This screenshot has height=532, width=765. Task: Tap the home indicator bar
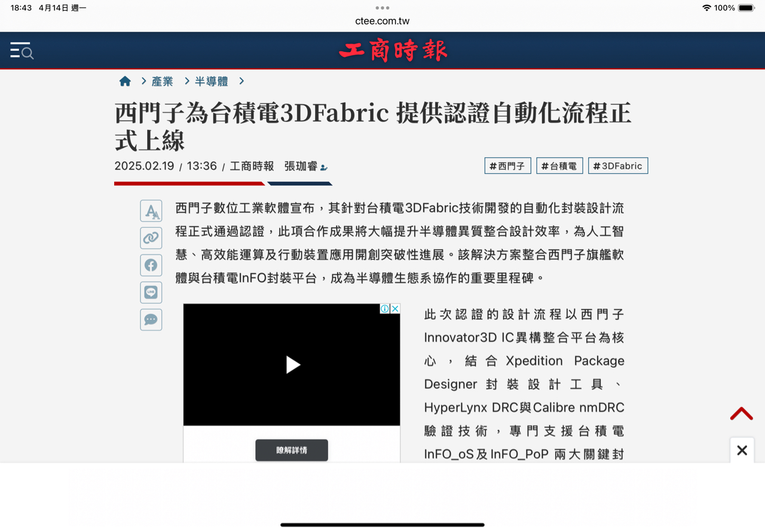(382, 525)
